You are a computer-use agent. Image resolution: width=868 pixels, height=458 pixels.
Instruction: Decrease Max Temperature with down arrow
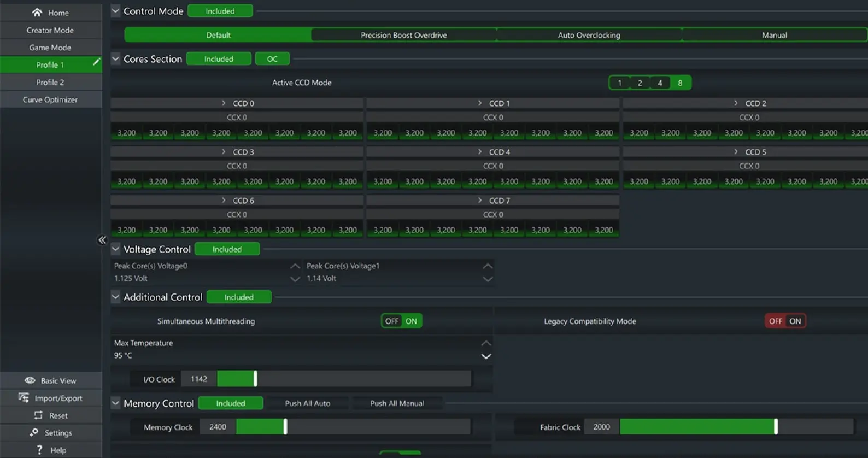click(x=486, y=356)
